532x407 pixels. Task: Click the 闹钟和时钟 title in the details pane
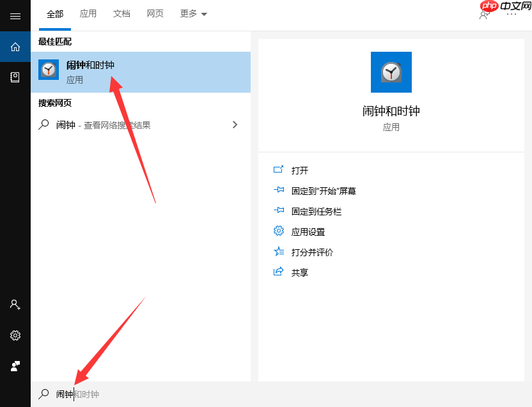(x=391, y=111)
